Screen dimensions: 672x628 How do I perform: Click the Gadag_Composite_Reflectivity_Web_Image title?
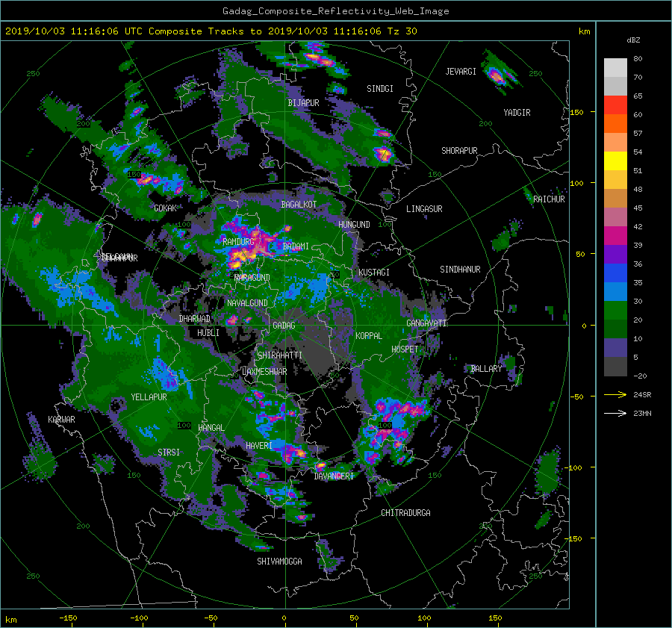(x=335, y=11)
